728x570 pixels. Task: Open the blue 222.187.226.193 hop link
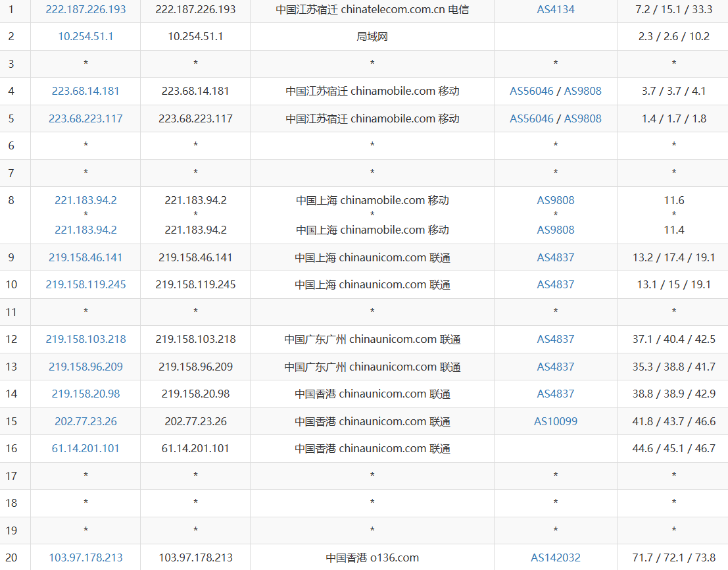pyautogui.click(x=85, y=9)
